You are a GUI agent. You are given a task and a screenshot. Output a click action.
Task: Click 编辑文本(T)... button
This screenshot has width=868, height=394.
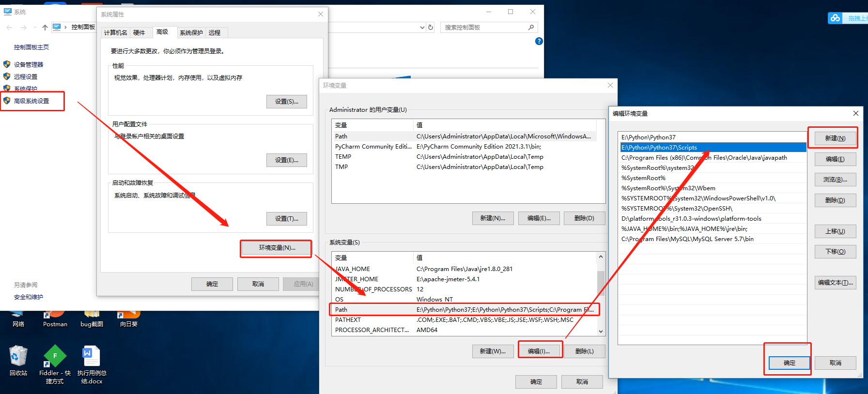coord(835,283)
